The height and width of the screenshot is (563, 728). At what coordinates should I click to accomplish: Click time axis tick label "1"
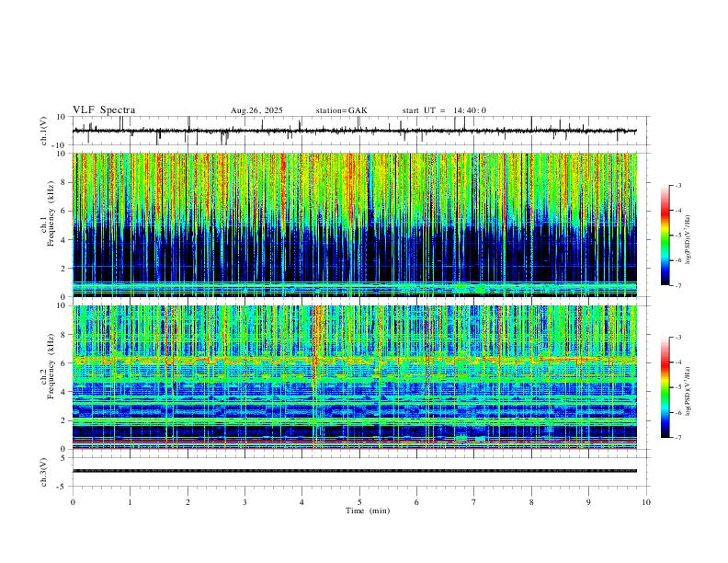tap(130, 502)
